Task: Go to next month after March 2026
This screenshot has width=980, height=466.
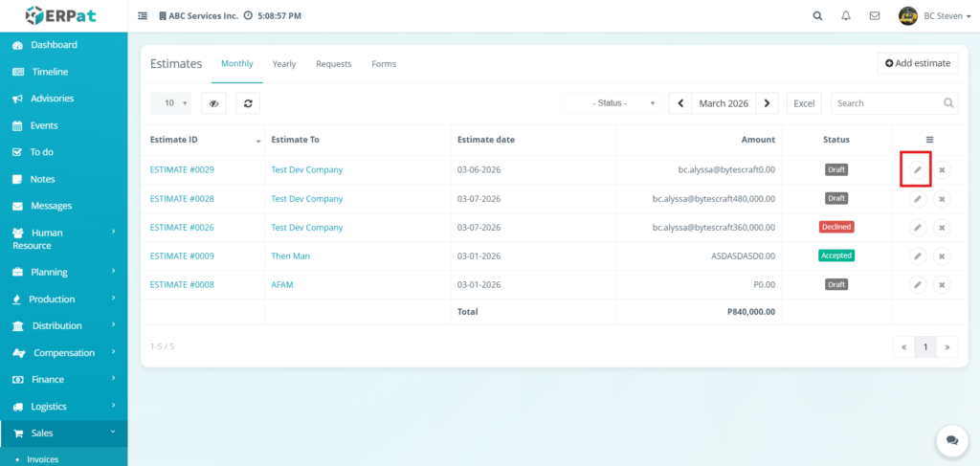Action: pos(768,103)
